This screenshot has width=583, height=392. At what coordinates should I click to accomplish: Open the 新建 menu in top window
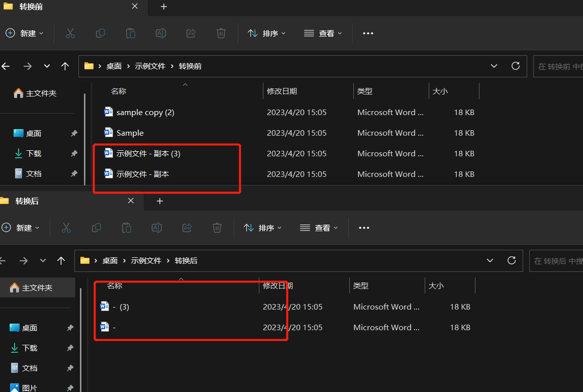25,33
